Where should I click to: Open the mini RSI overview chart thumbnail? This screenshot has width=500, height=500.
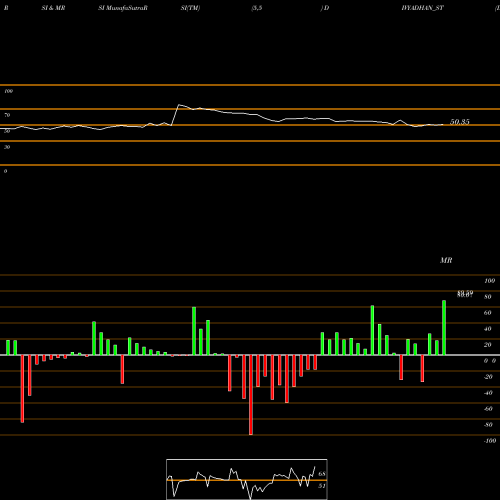(x=247, y=479)
